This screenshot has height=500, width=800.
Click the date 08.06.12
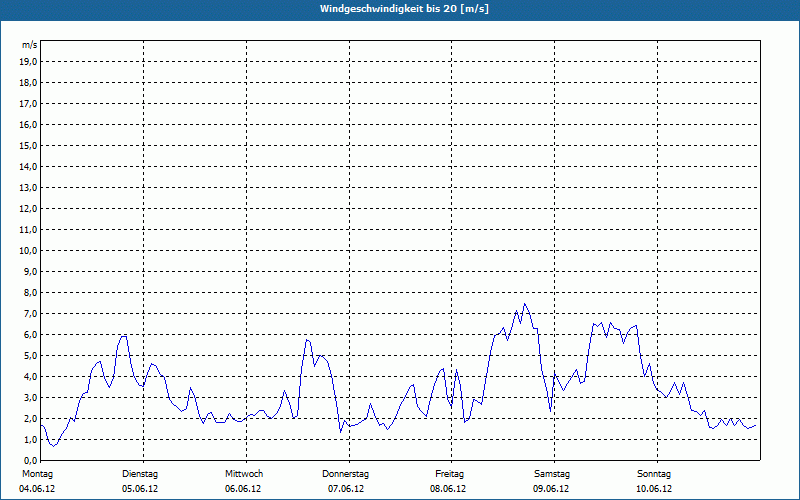click(448, 489)
